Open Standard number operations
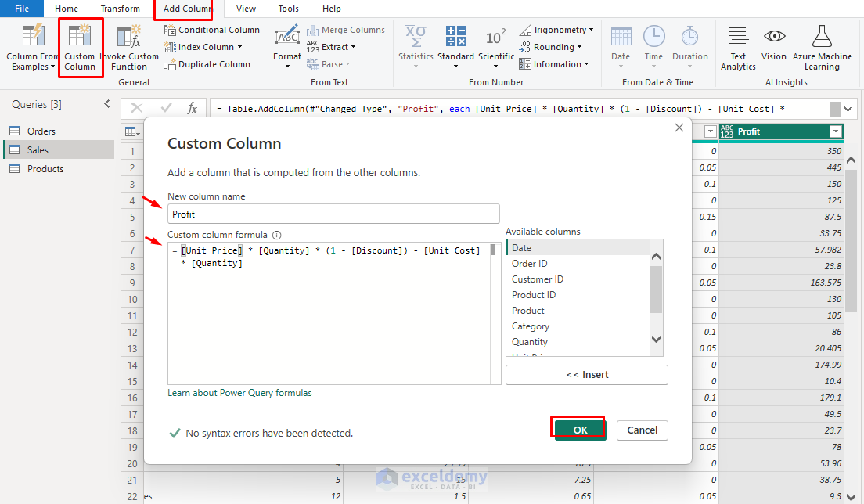The height and width of the screenshot is (504, 864). [455, 48]
